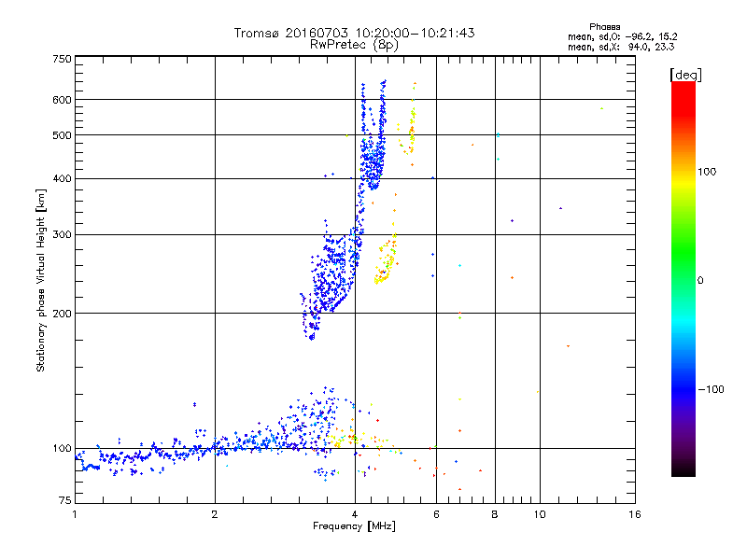Click the x-axis tick label '8'
This screenshot has height=560, width=747.
pyautogui.click(x=495, y=514)
